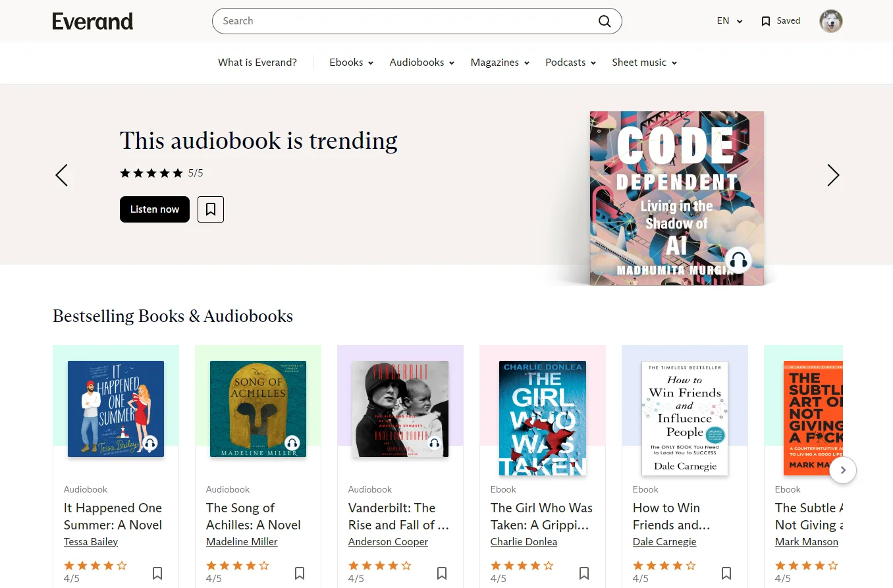Show next bestselling books with round arrow

coord(843,470)
